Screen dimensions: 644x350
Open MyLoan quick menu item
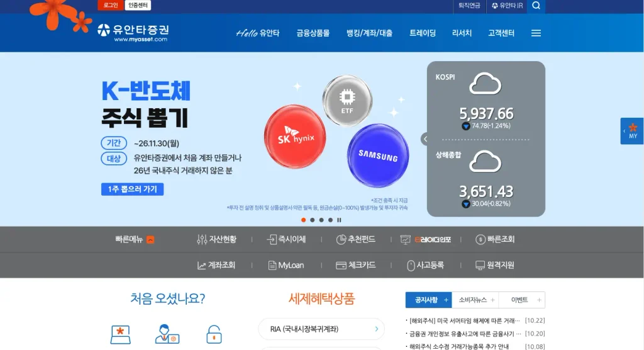click(286, 265)
